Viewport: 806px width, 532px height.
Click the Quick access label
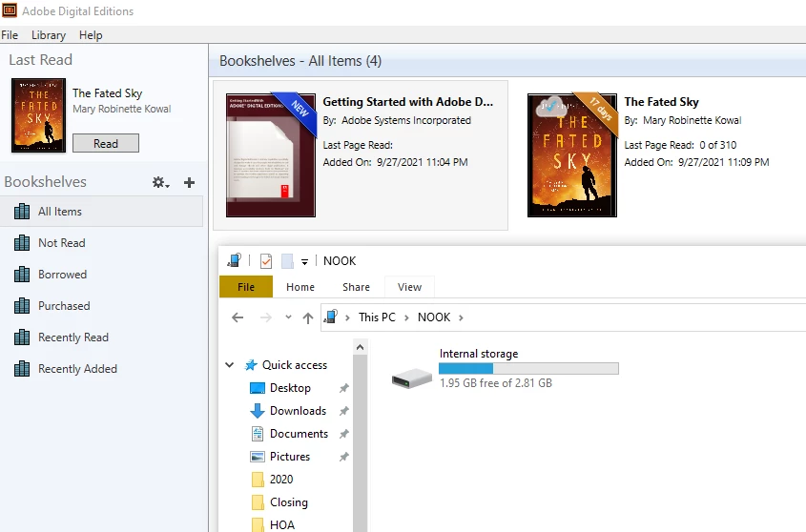(x=295, y=365)
